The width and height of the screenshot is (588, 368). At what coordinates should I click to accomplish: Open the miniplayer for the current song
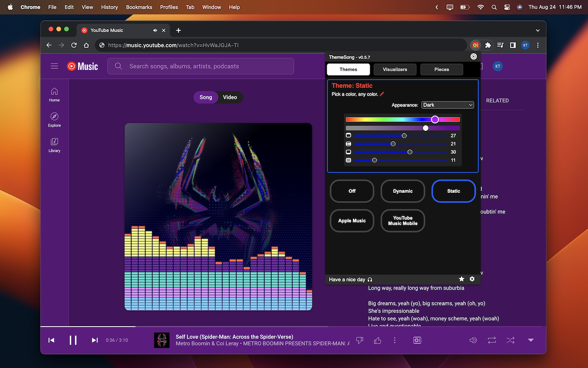(417, 340)
